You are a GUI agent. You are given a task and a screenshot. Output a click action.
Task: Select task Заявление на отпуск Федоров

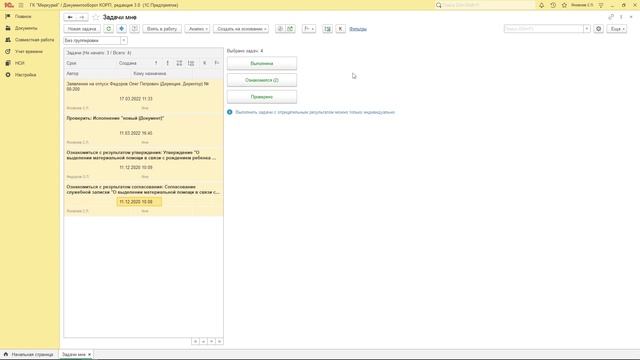(143, 96)
